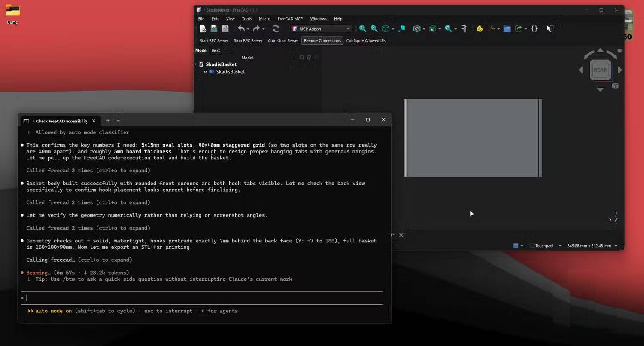Viewport: 644px width, 346px height.
Task: Rotate view with navigation cube right arrow
Action: point(620,70)
